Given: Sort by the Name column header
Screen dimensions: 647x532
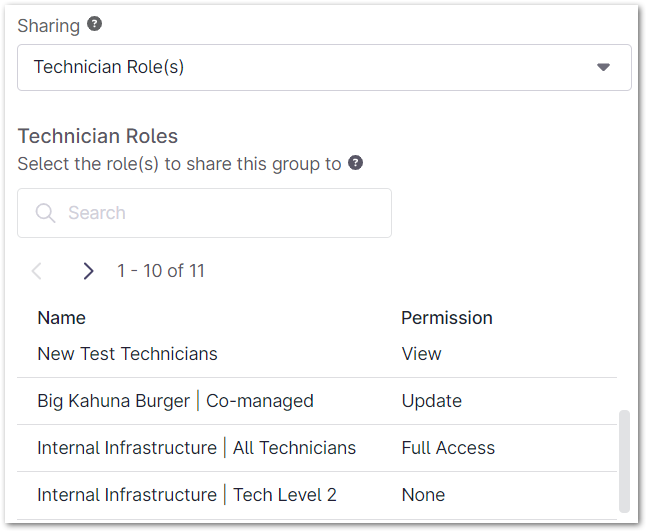Looking at the screenshot, I should [x=61, y=318].
